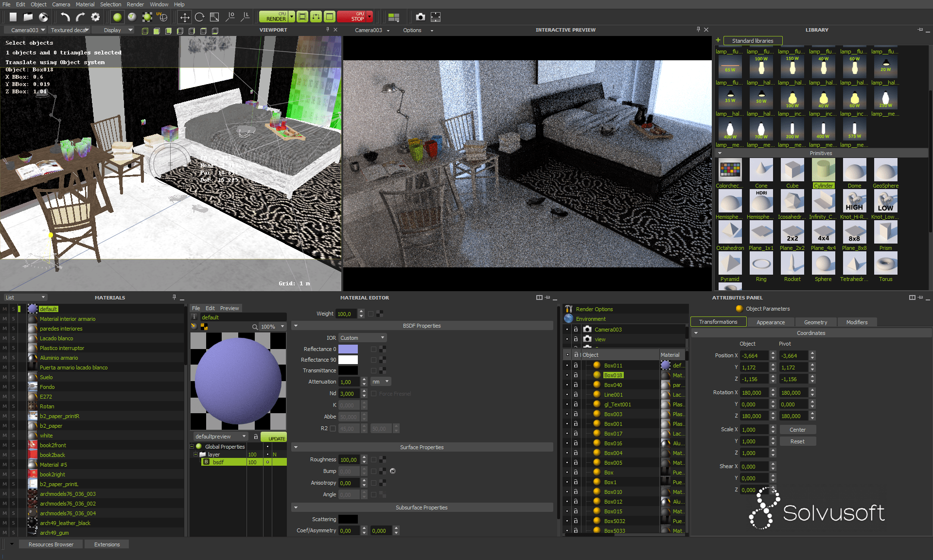Click the Reset pivot button

[797, 441]
